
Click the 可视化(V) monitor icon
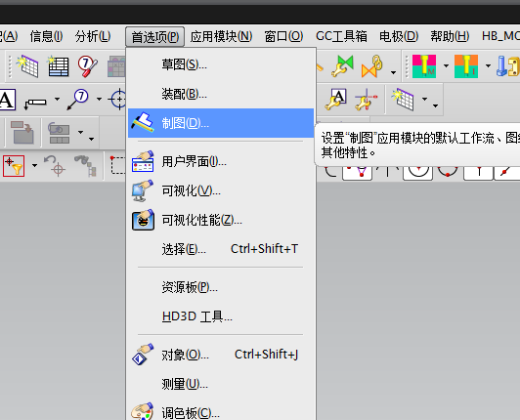[x=143, y=190]
